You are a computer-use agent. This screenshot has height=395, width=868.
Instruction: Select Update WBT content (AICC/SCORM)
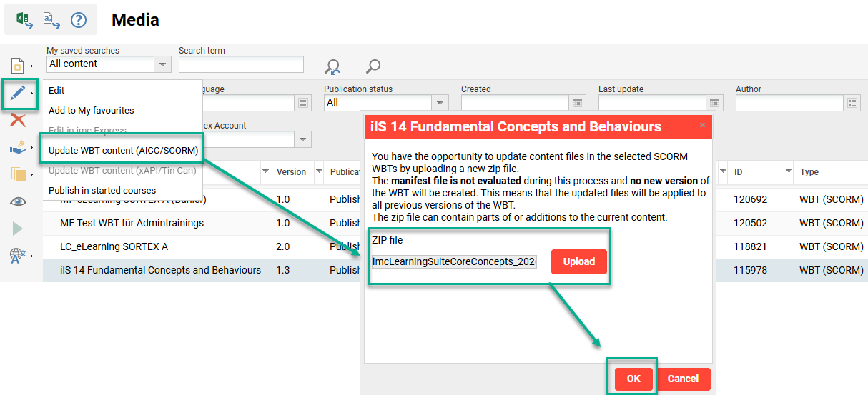(123, 151)
